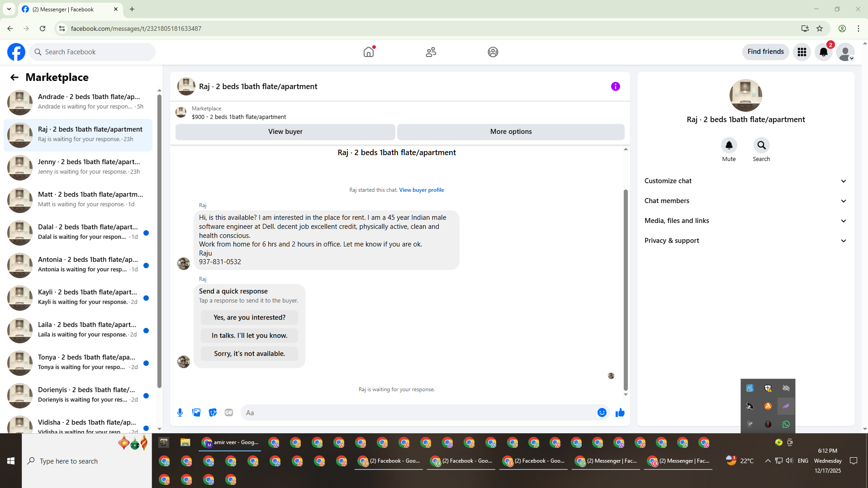This screenshot has width=868, height=488.
Task: Open the View buyer profile link
Action: [422, 190]
